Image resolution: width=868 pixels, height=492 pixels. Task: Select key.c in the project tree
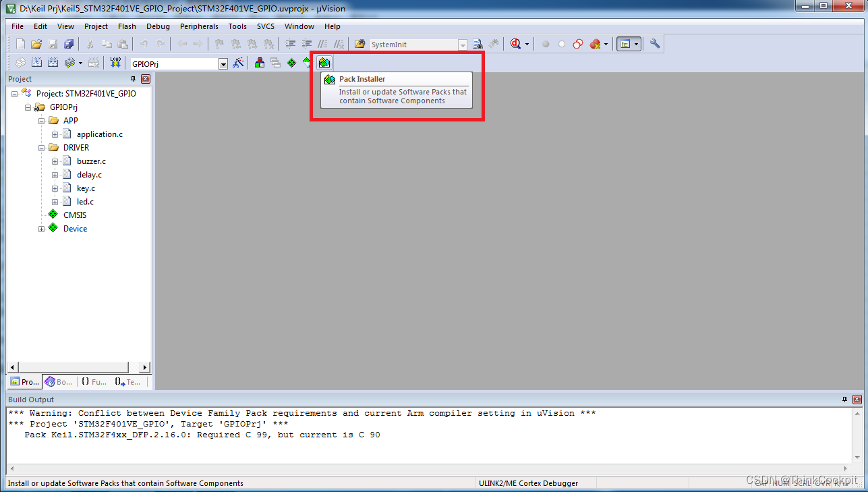pos(86,188)
